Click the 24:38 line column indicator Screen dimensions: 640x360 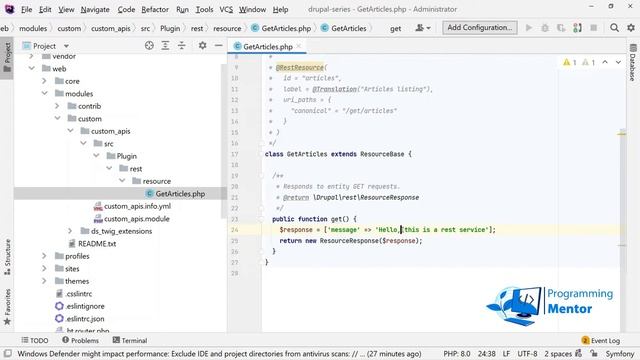[487, 353]
